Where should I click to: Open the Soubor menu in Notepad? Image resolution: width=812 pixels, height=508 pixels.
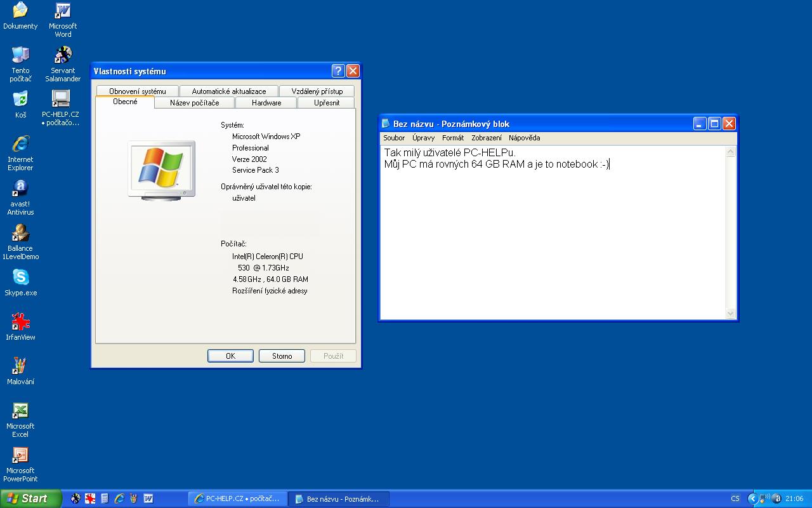click(394, 138)
